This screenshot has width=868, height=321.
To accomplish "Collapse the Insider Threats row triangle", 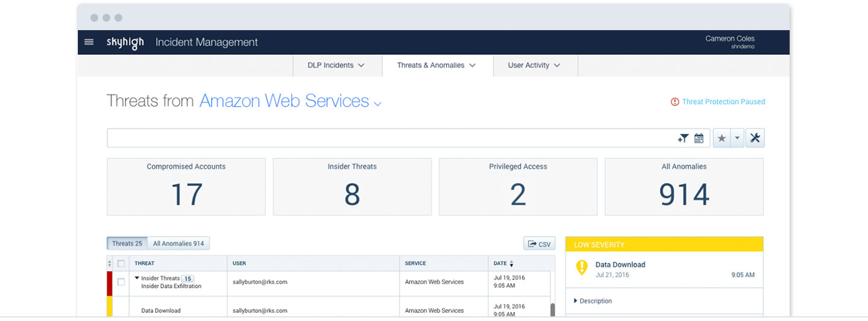I will click(137, 278).
